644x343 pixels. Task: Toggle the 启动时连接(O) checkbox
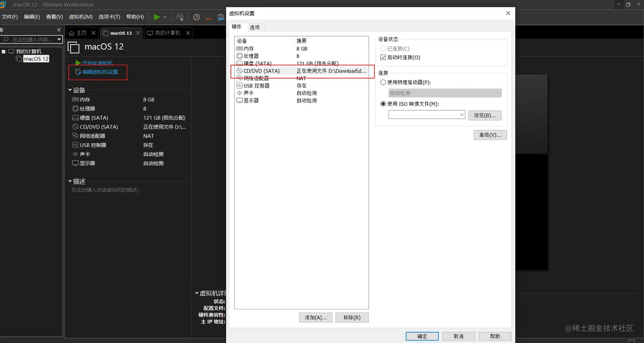click(383, 58)
